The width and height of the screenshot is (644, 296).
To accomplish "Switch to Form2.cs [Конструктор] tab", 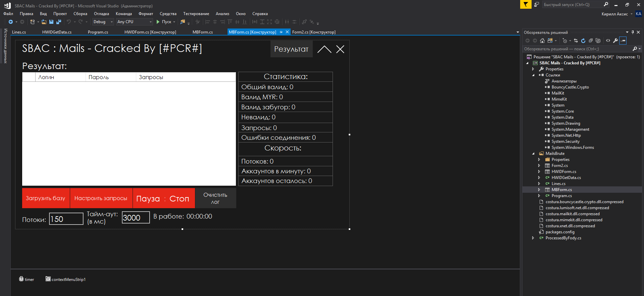I will [314, 32].
